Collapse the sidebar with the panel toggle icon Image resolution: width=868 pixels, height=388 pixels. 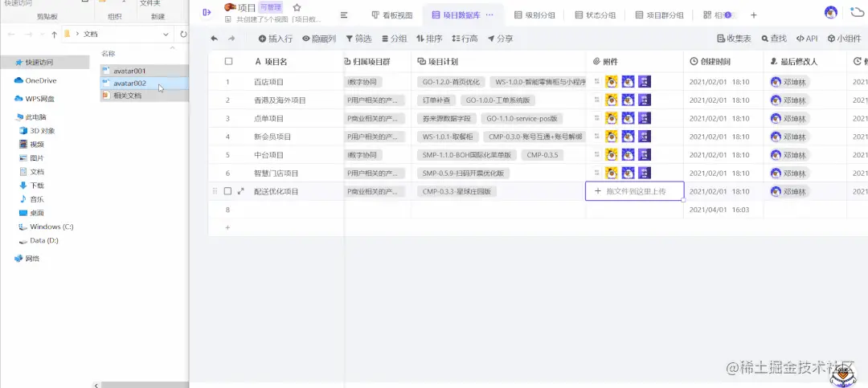coord(207,12)
